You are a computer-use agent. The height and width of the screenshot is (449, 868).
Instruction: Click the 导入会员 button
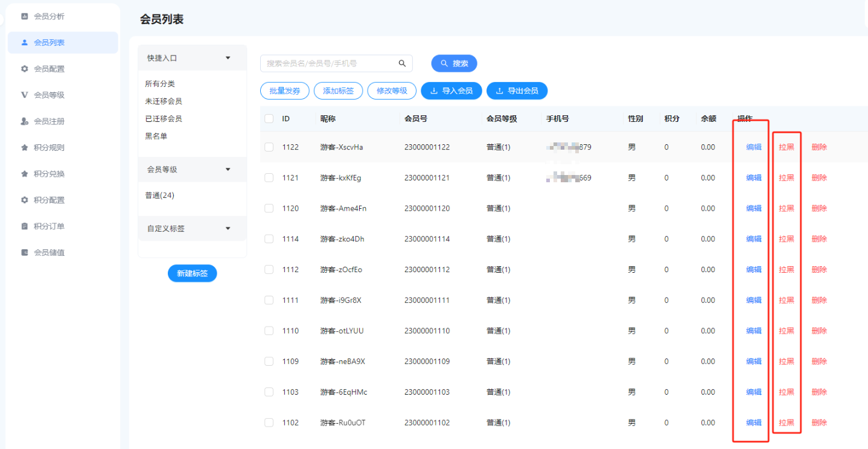[451, 91]
